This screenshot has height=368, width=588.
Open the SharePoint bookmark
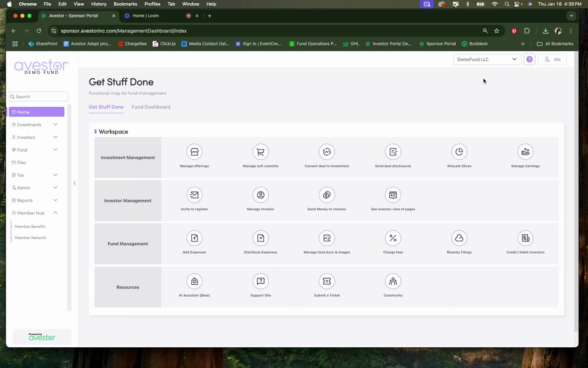click(x=43, y=44)
